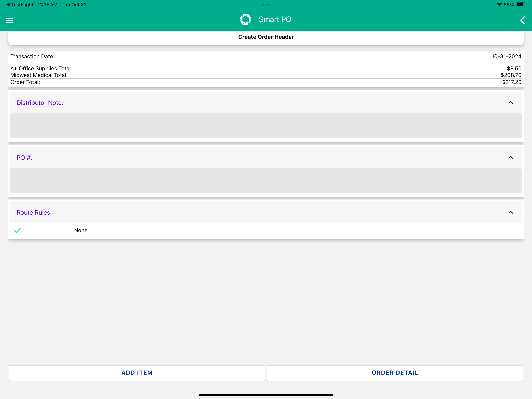The height and width of the screenshot is (399, 532).
Task: Tap the transaction date 10-31-2024
Action: coord(506,56)
